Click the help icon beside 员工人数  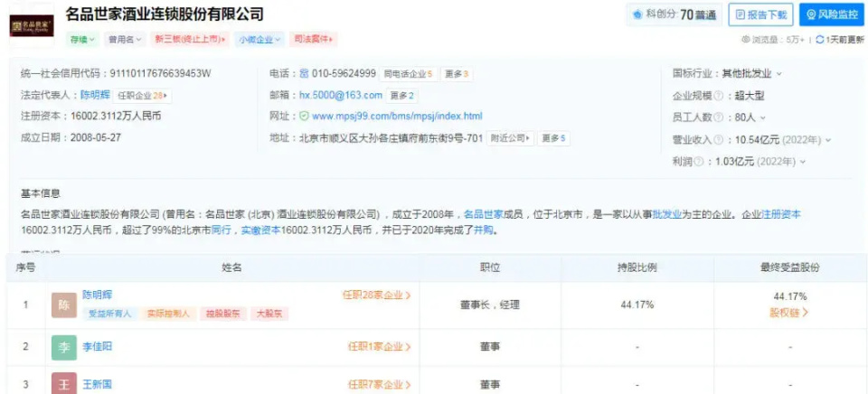(x=718, y=117)
